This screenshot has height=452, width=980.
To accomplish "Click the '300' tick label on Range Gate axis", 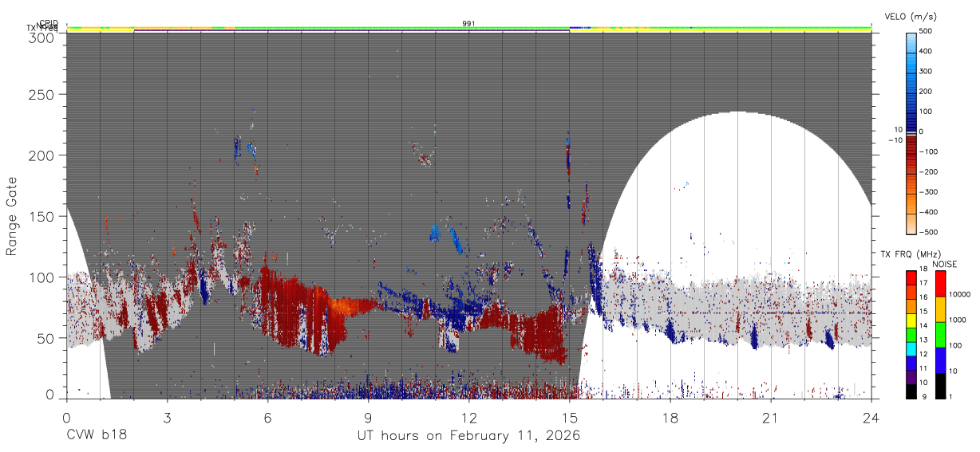I will point(42,37).
